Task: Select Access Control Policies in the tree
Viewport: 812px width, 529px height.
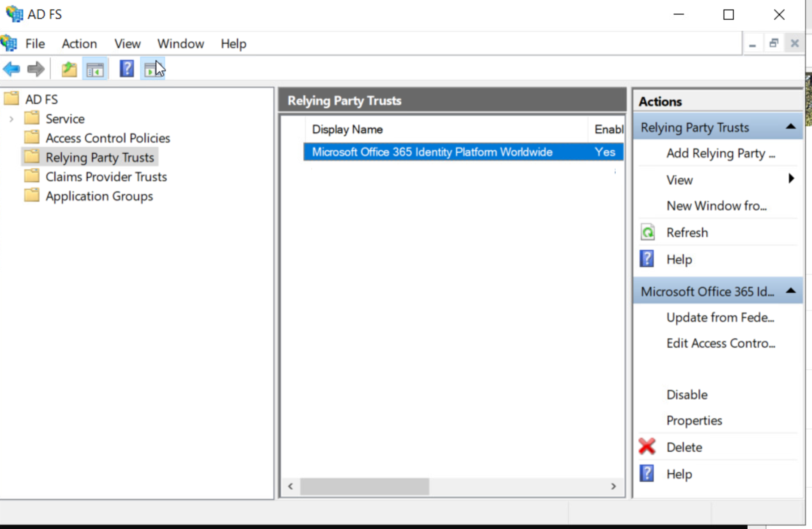Action: pos(108,138)
